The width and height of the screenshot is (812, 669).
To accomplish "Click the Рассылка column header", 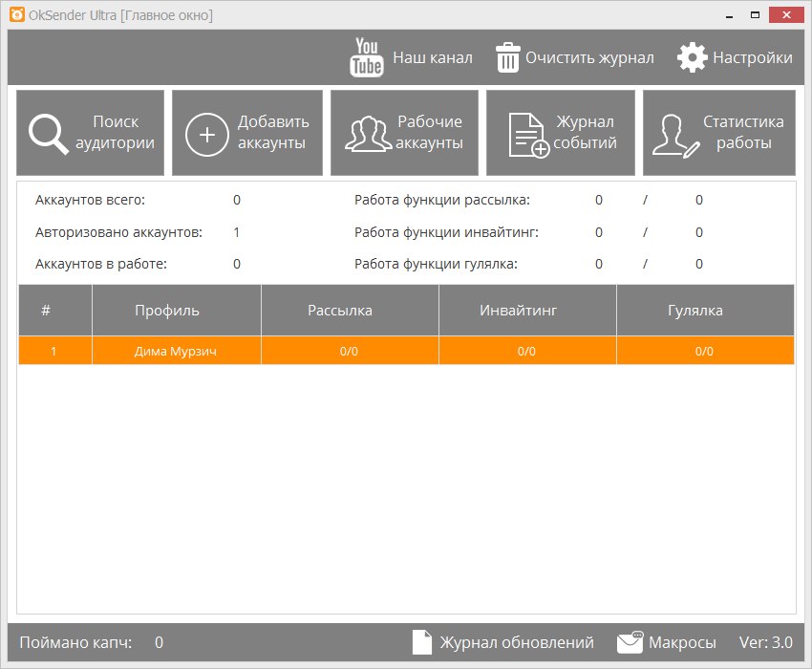I will (x=350, y=310).
